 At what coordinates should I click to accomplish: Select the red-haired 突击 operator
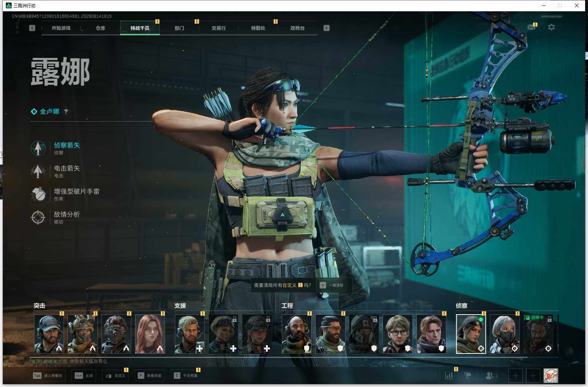click(150, 334)
